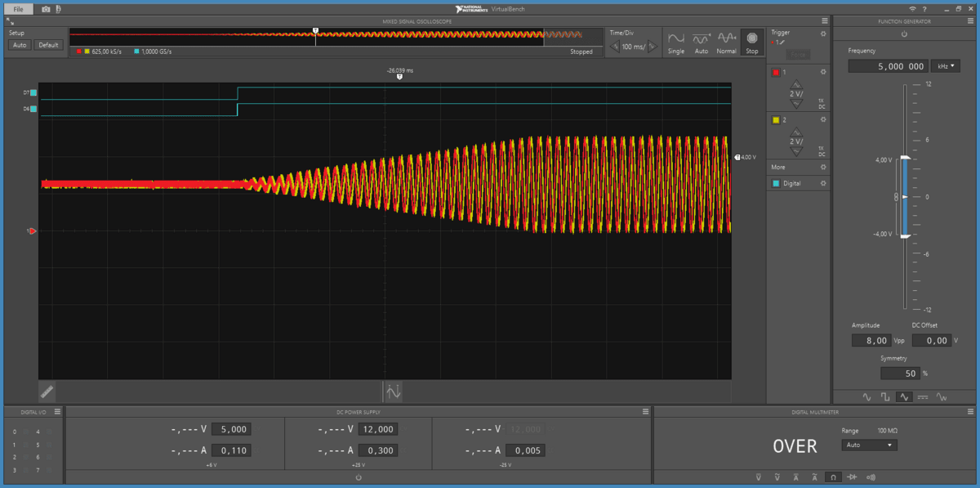Open the kHz frequency unit dropdown

click(947, 66)
